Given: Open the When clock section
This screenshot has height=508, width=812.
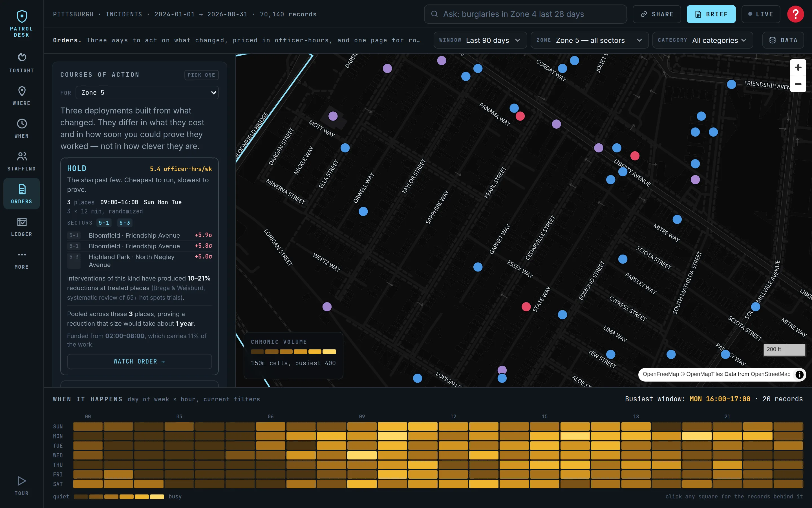Looking at the screenshot, I should (21, 128).
